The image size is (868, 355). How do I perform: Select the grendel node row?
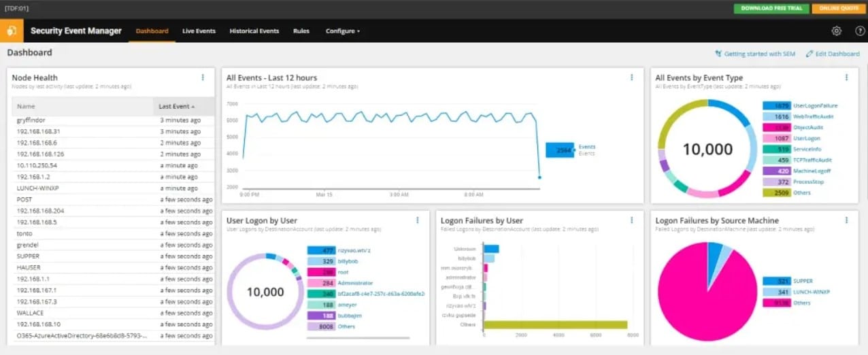click(x=114, y=245)
